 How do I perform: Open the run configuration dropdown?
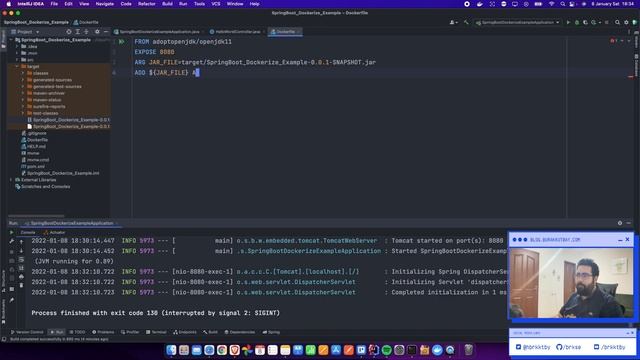tap(517, 22)
